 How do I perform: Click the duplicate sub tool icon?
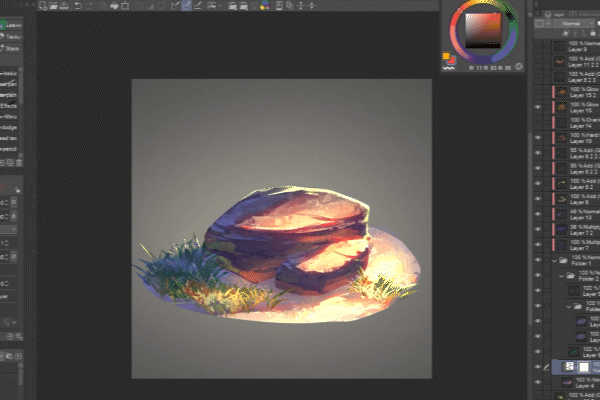(10, 163)
